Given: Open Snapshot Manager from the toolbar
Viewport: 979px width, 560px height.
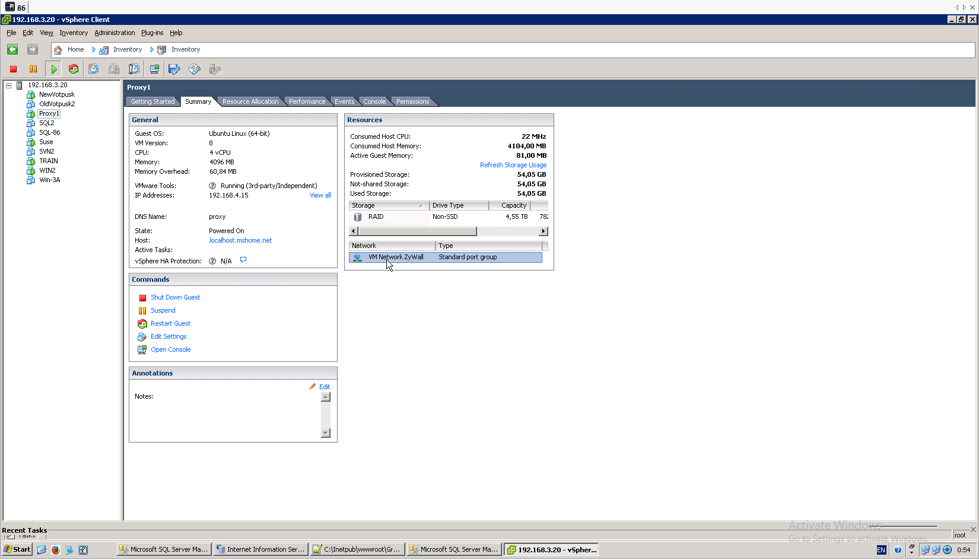Looking at the screenshot, I should click(134, 69).
